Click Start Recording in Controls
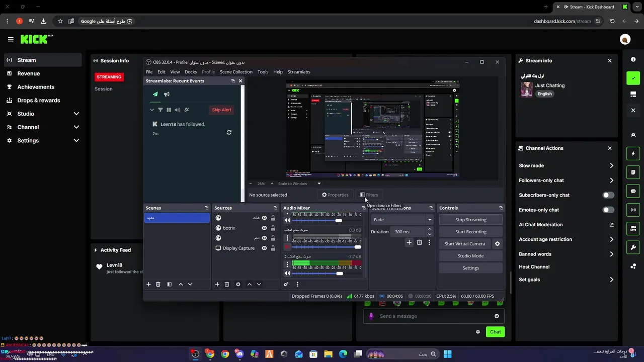 pyautogui.click(x=471, y=232)
